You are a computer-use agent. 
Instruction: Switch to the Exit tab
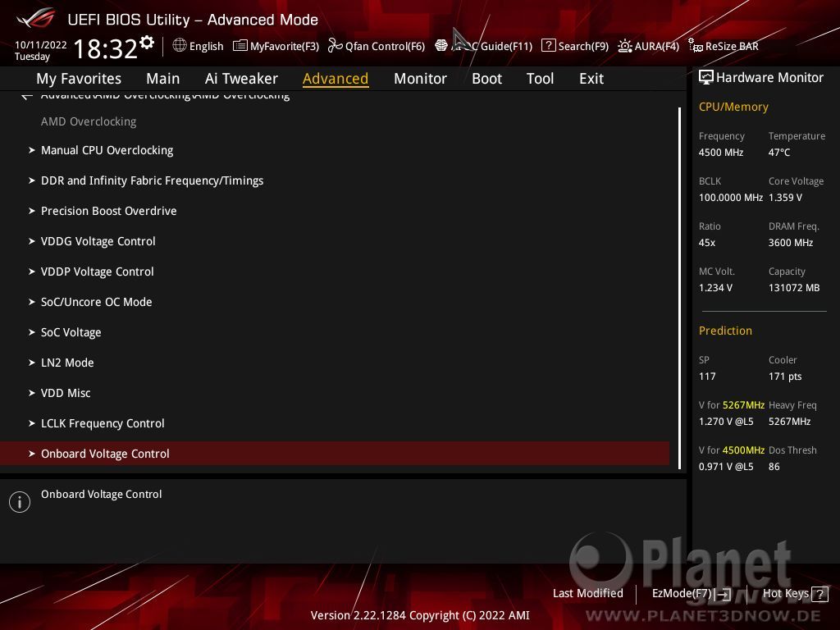[x=591, y=79]
